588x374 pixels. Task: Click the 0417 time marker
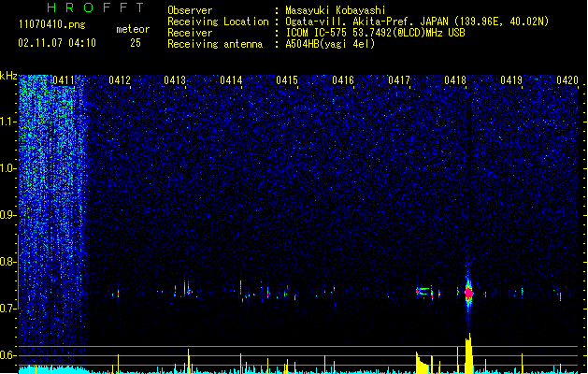pos(399,80)
